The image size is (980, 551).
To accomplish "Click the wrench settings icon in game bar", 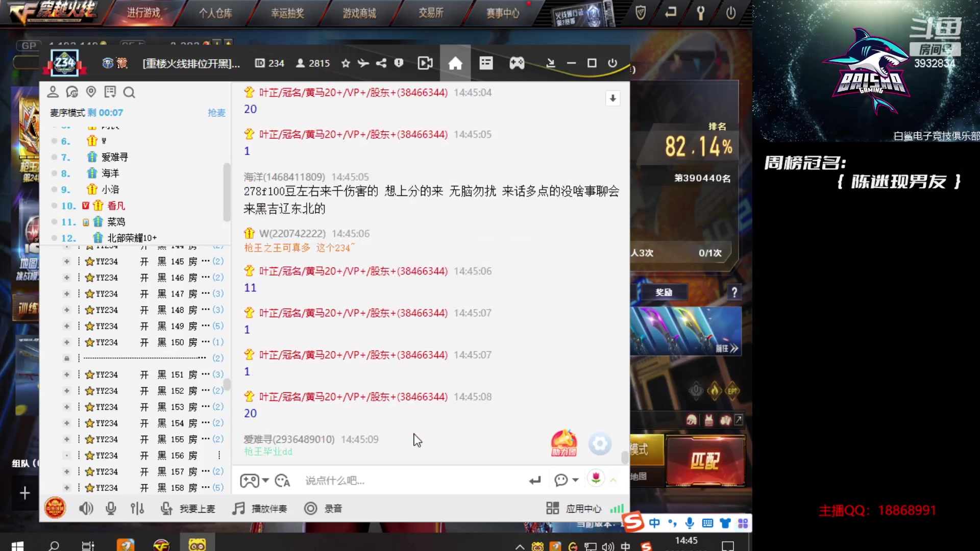I will pyautogui.click(x=701, y=13).
